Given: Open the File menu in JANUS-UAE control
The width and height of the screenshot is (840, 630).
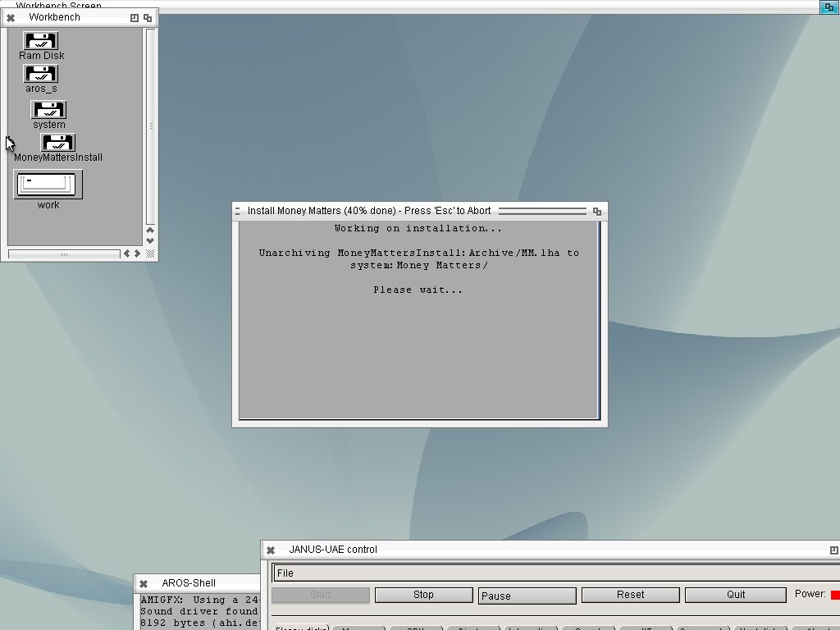Looking at the screenshot, I should [x=285, y=573].
